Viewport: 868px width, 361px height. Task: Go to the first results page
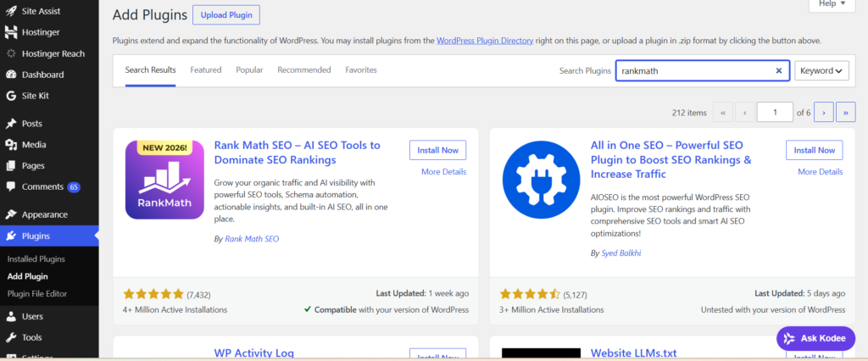pyautogui.click(x=722, y=113)
